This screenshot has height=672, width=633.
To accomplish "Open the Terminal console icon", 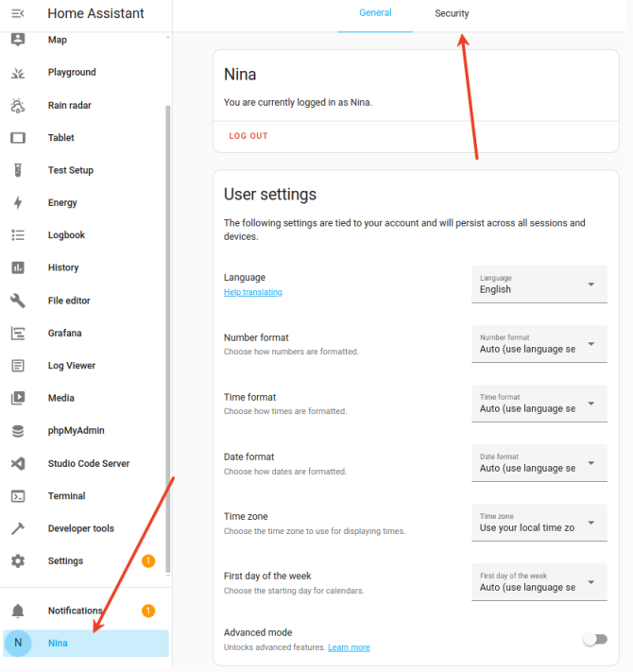I will pyautogui.click(x=18, y=496).
